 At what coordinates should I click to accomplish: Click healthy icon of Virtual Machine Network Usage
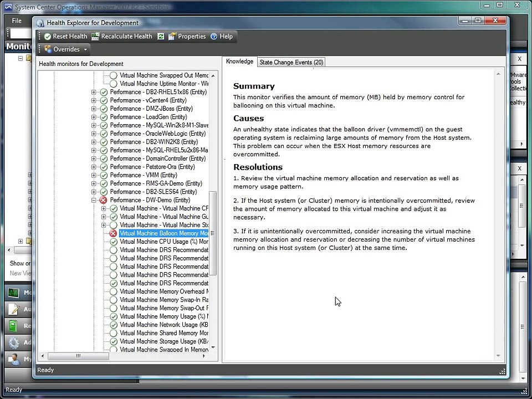tap(113, 325)
